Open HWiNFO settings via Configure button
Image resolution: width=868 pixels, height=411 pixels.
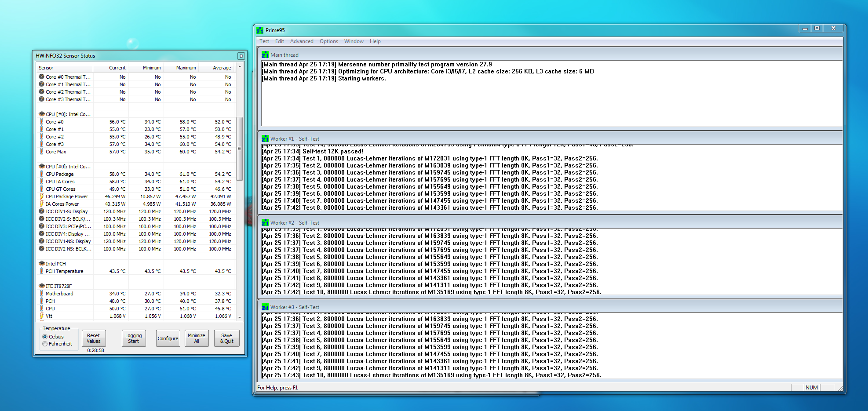(x=168, y=338)
